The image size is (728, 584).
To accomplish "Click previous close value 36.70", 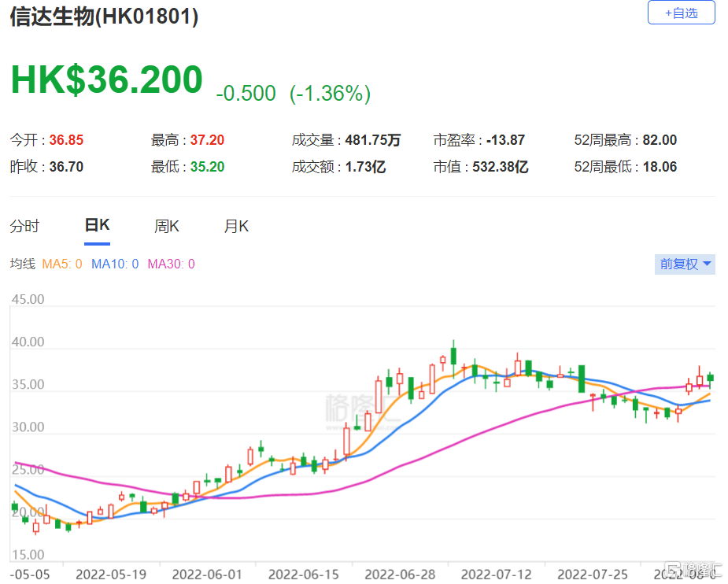I will [66, 167].
